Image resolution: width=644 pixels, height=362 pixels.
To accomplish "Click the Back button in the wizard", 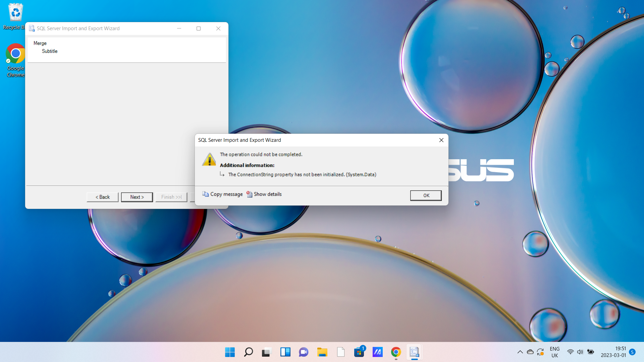I will pos(103,197).
